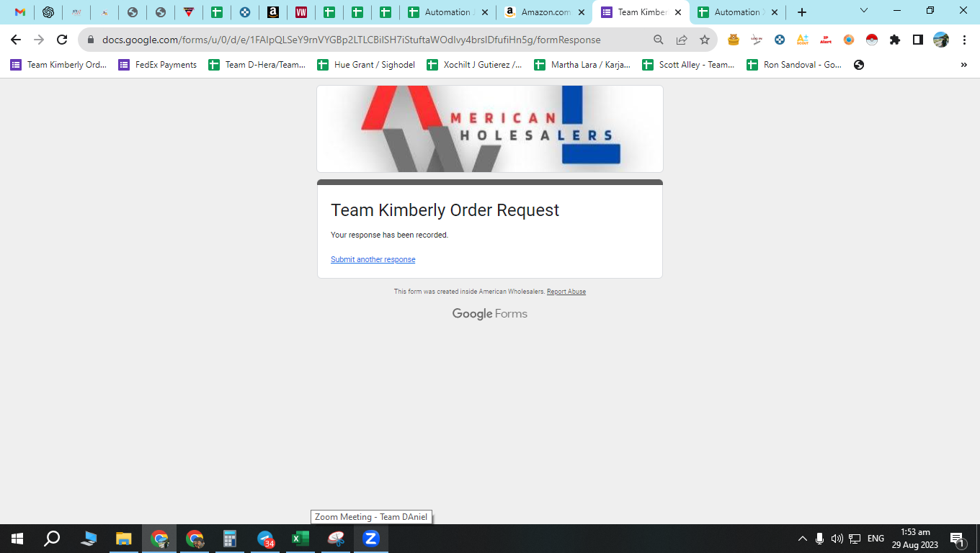View site information via lock icon
Viewport: 980px width, 553px height.
90,40
